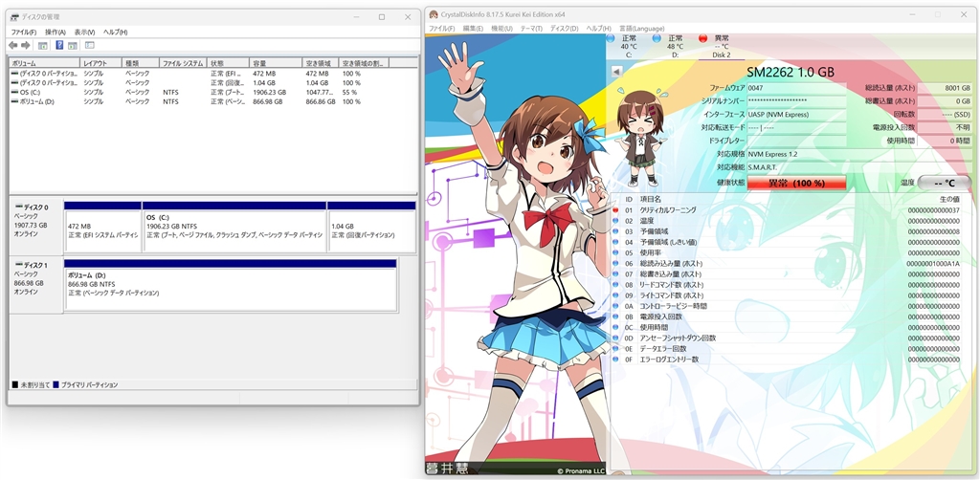Click the -- °C temperature button
Viewport: 980px width, 480px height.
945,184
